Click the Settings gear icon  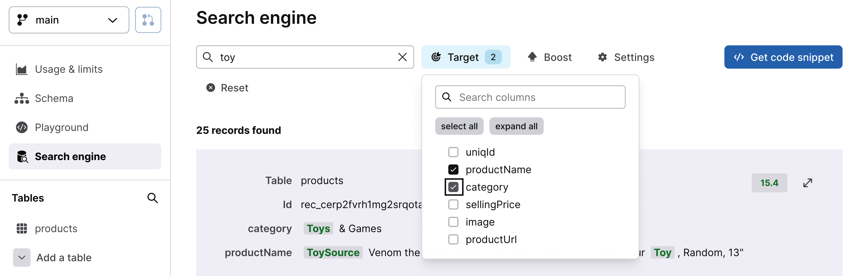(x=603, y=57)
